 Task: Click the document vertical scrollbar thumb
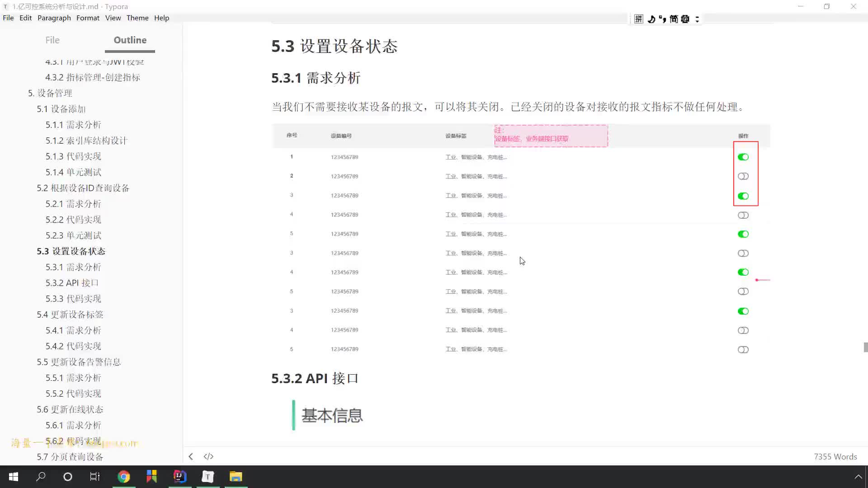[865, 347]
